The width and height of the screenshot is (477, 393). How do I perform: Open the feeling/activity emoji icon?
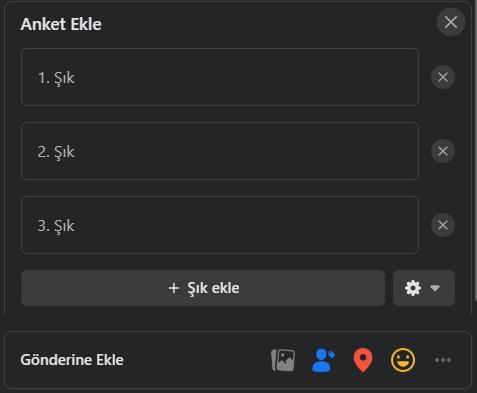(403, 360)
